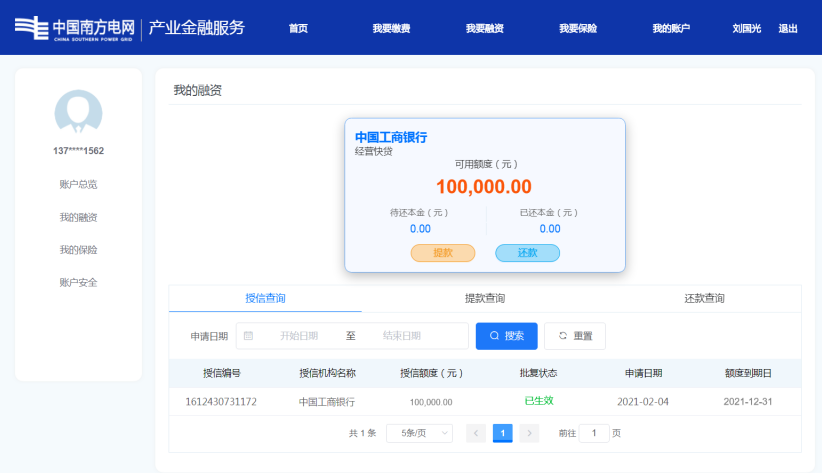Click the 结束日期 end date field

[x=402, y=336]
